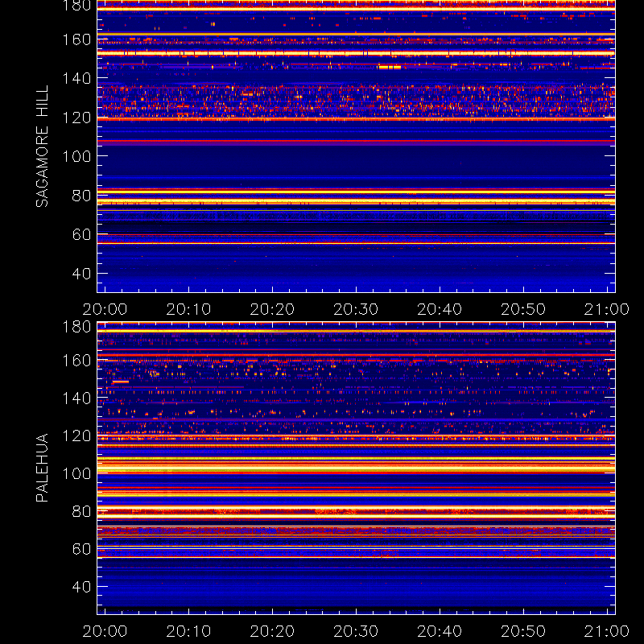The height and width of the screenshot is (644, 644).
Task: Click the 20:30 time label under Palehua plot
Action: pos(356,631)
